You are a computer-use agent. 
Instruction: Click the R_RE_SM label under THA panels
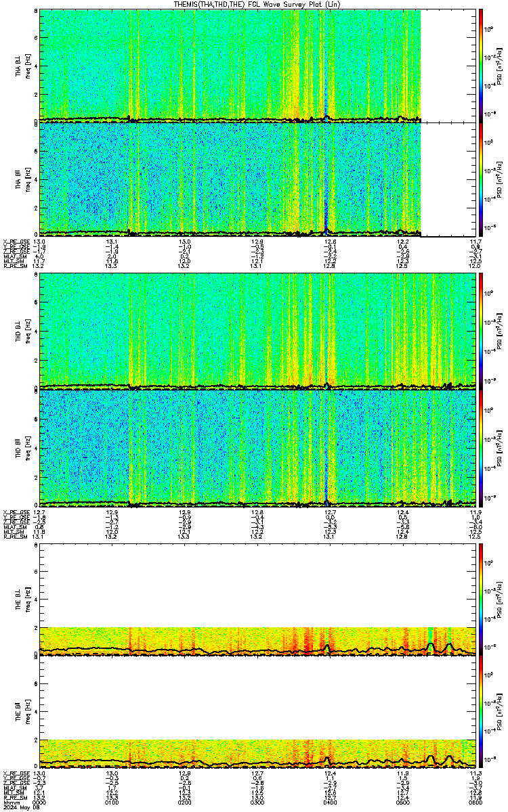[14, 267]
